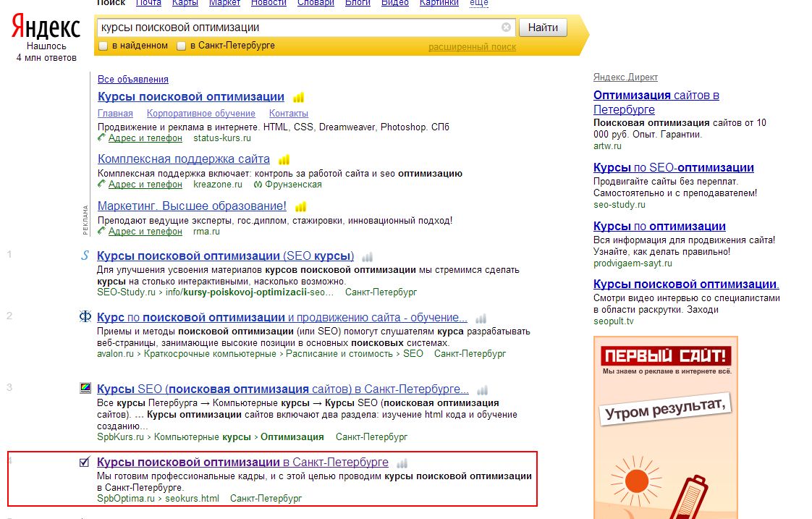Open the Почта tab
Screen dimensions: 812x519
click(148, 3)
